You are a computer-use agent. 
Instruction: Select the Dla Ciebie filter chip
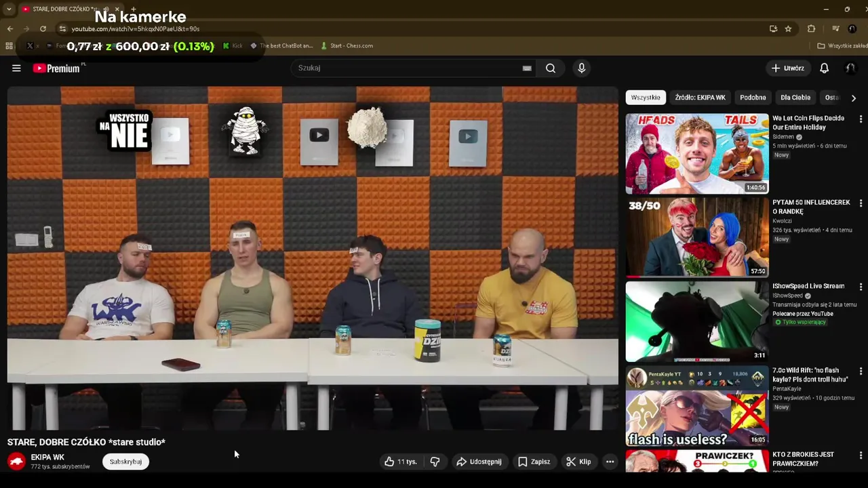795,98
